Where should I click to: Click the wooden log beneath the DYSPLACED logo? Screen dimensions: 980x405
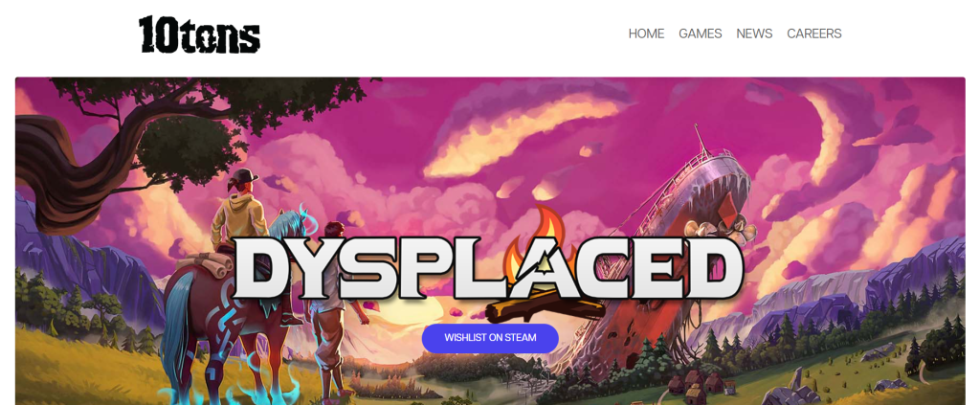[544, 307]
